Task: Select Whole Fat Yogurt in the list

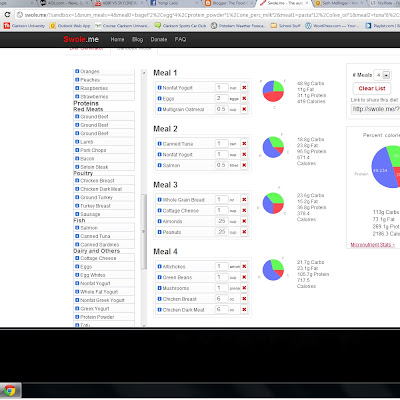Action: [x=104, y=292]
